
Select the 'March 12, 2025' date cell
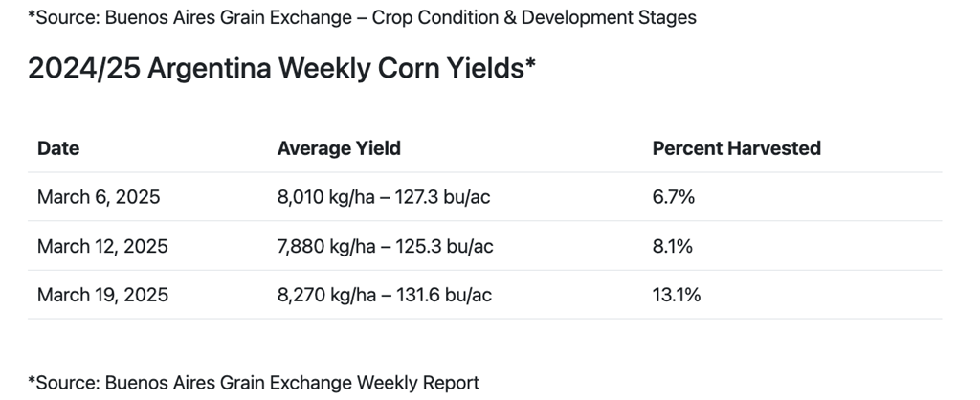click(x=102, y=246)
